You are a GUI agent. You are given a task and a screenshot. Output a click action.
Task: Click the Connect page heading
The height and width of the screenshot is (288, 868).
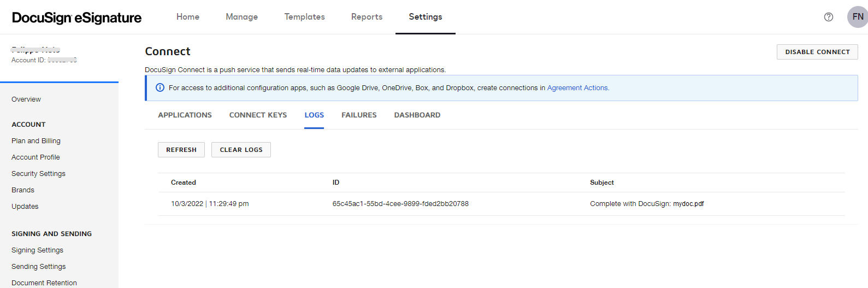click(168, 51)
